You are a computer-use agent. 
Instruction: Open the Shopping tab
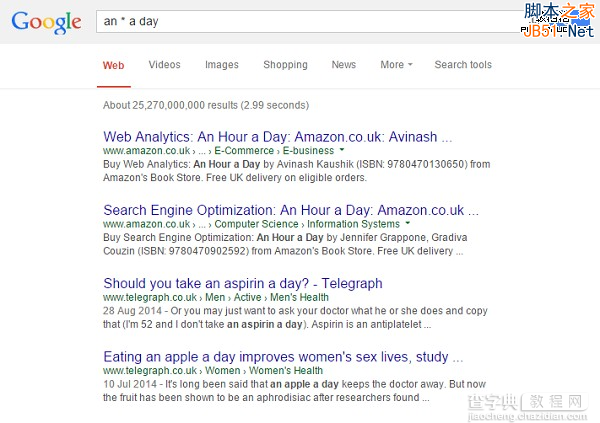click(x=285, y=65)
